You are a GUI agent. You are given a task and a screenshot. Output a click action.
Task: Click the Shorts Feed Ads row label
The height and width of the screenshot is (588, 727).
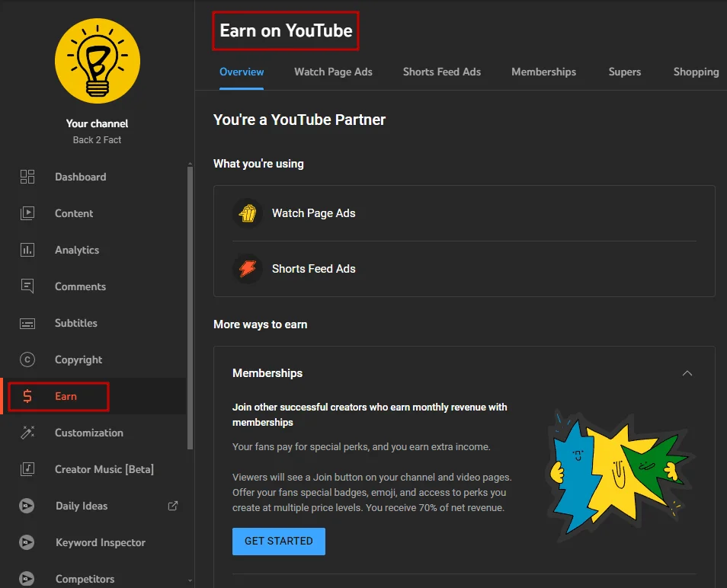tap(313, 269)
